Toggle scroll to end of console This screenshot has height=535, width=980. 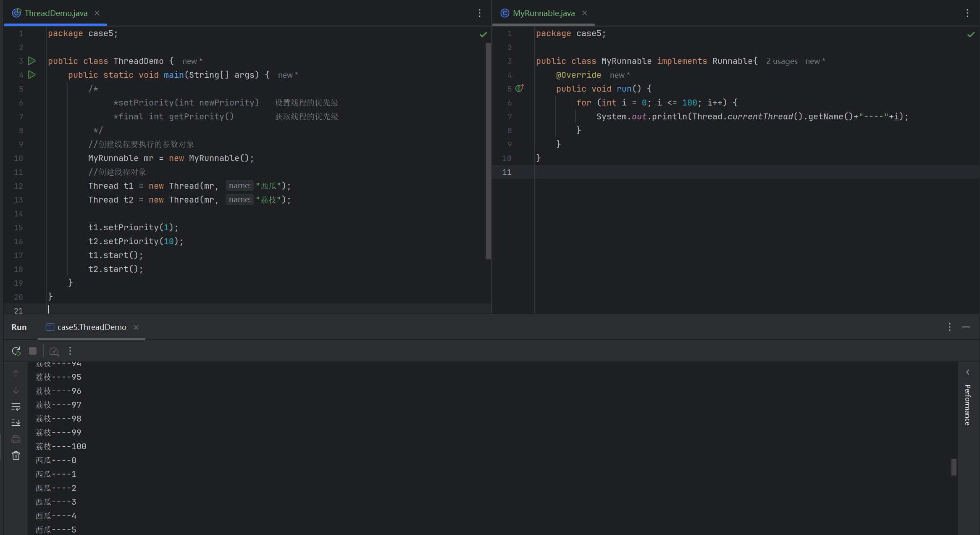click(x=16, y=423)
